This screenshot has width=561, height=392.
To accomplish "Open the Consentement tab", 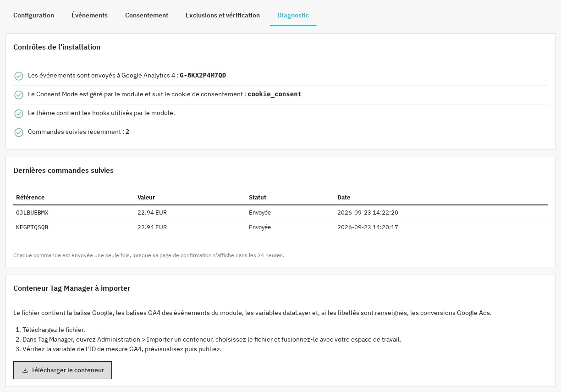I will [x=147, y=15].
